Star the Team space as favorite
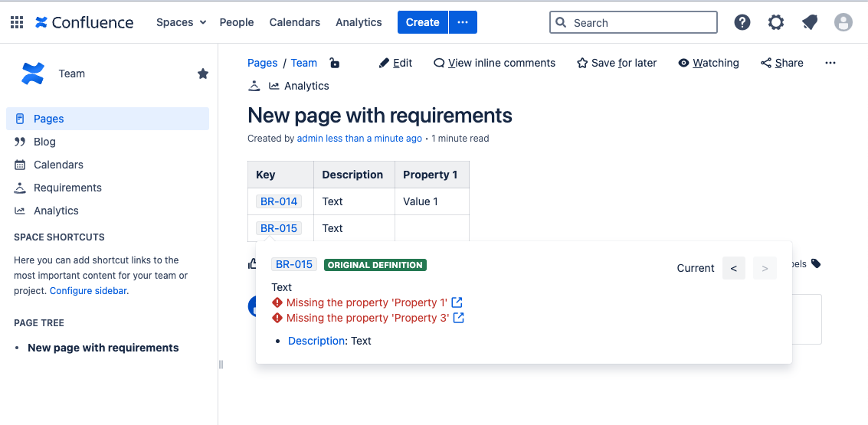The height and width of the screenshot is (425, 868). point(203,74)
